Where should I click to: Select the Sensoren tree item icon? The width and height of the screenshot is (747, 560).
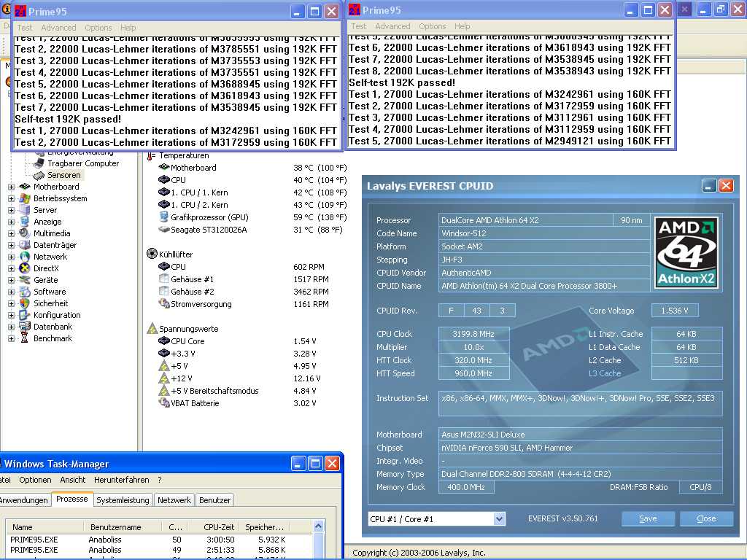(39, 175)
